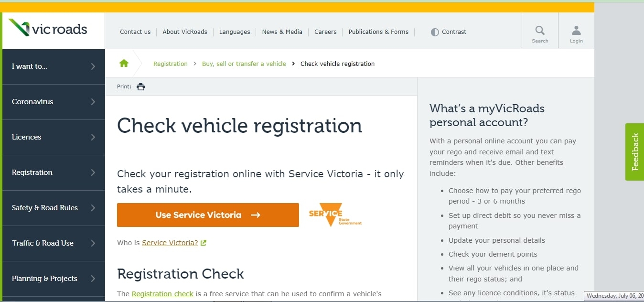The height and width of the screenshot is (302, 644).
Task: Click external link icon beside Service Victoria?
Action: [204, 243]
